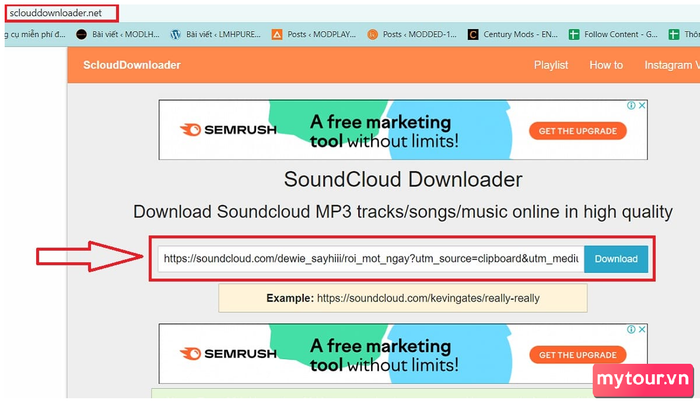The height and width of the screenshot is (405, 700).
Task: Click the green Sheets icon of the last bookmark
Action: point(674,34)
